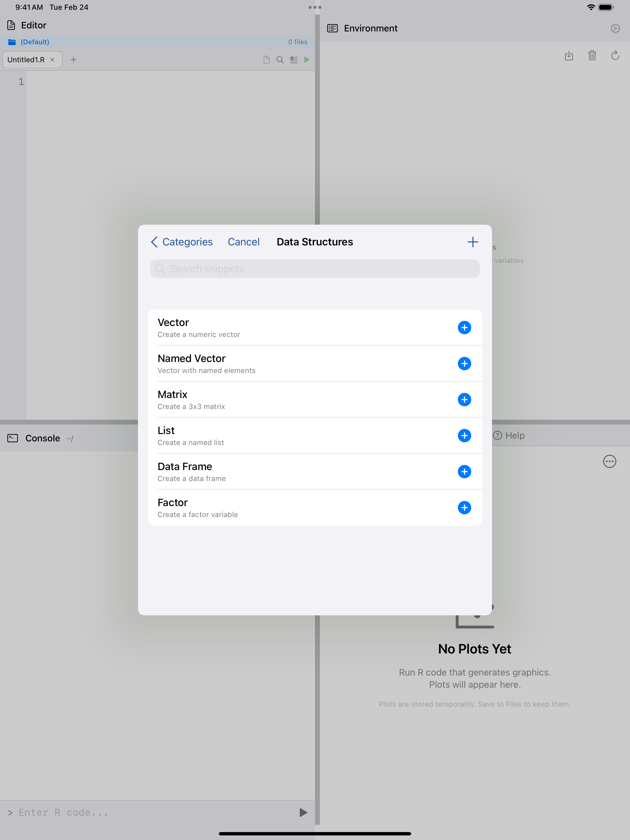This screenshot has height=840, width=630.
Task: Open Help panel options via the ellipsis
Action: click(x=610, y=462)
